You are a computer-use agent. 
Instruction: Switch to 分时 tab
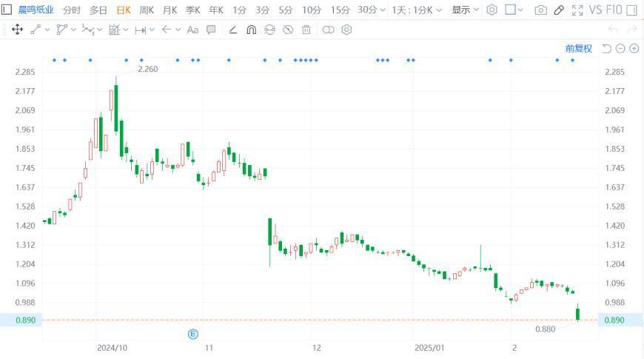[x=72, y=10]
